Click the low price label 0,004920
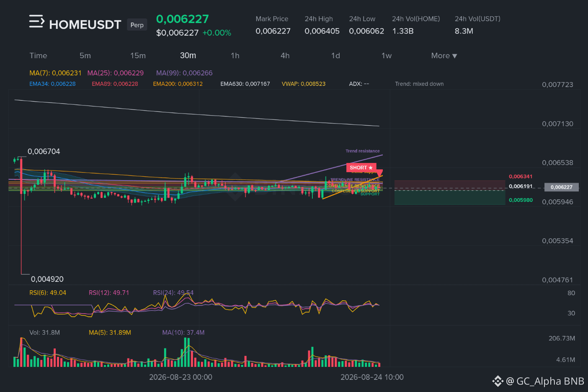The image size is (588, 392). coord(47,279)
